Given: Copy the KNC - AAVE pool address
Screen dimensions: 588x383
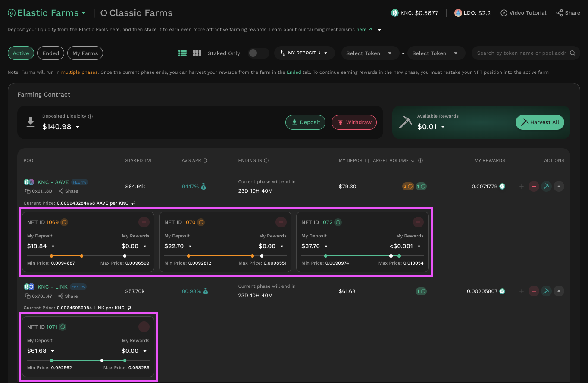Looking at the screenshot, I should point(28,191).
